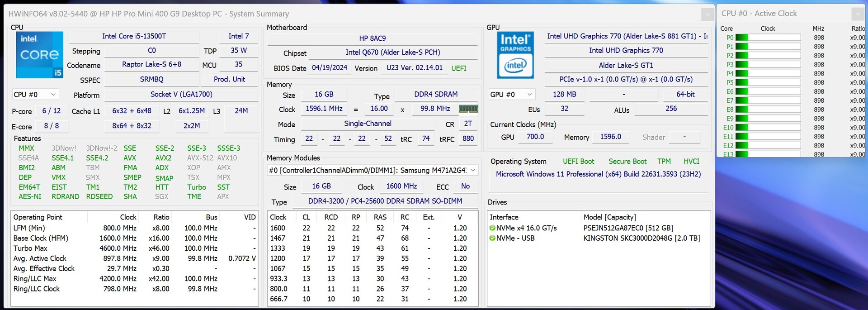The height and width of the screenshot is (310, 868).
Task: Click the 933.3 memory timing row
Action: pos(373,279)
